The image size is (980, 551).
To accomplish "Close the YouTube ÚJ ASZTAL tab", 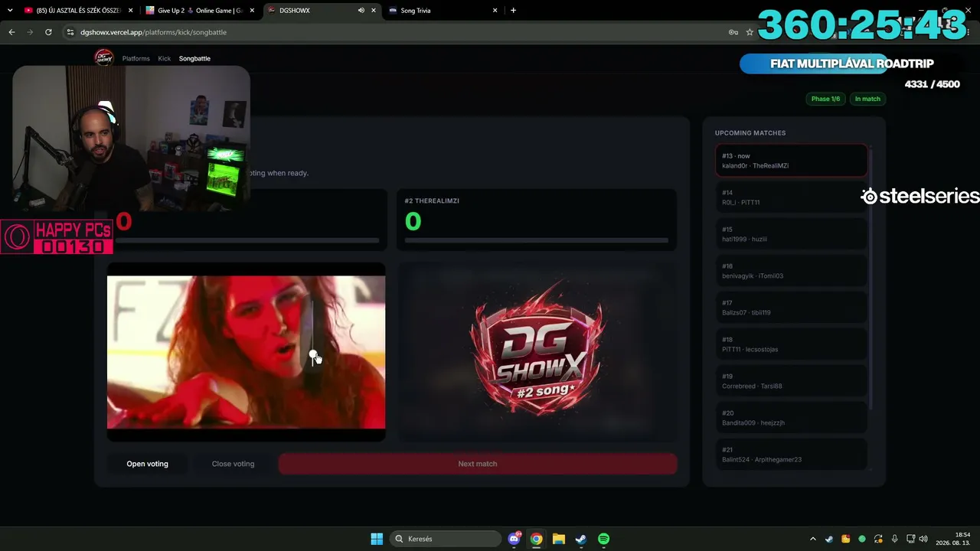I will 131,11.
